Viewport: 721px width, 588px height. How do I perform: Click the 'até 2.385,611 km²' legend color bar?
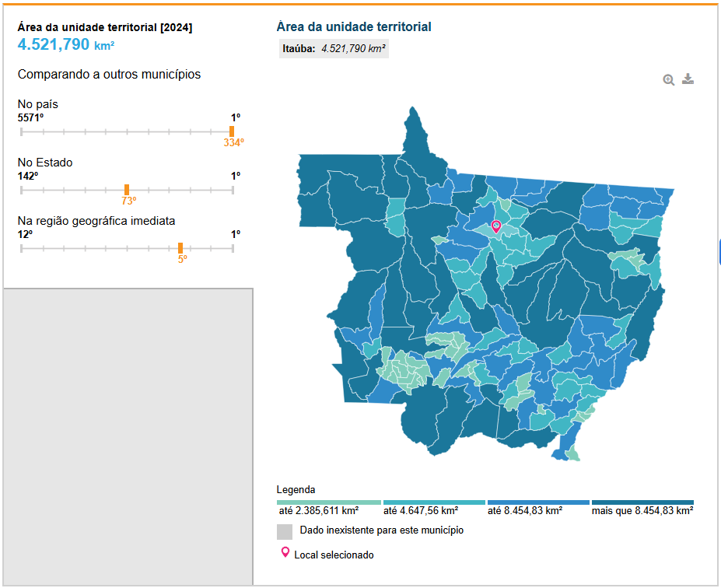(329, 502)
